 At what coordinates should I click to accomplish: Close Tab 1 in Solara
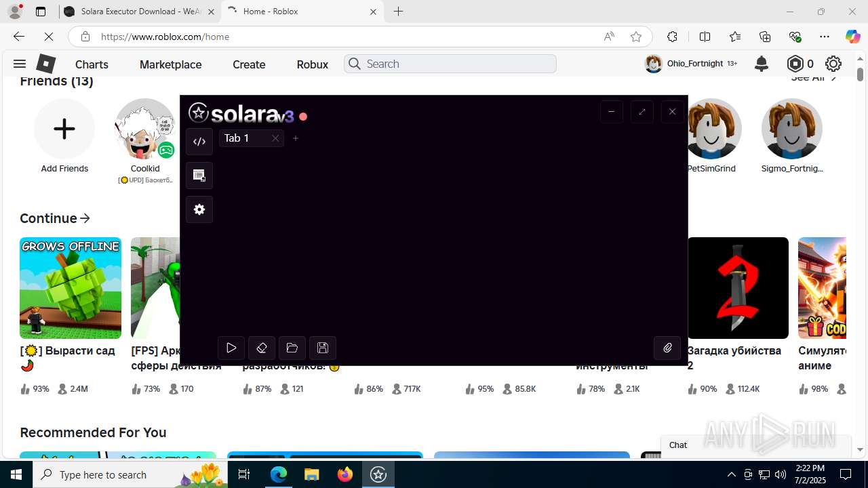click(x=275, y=138)
